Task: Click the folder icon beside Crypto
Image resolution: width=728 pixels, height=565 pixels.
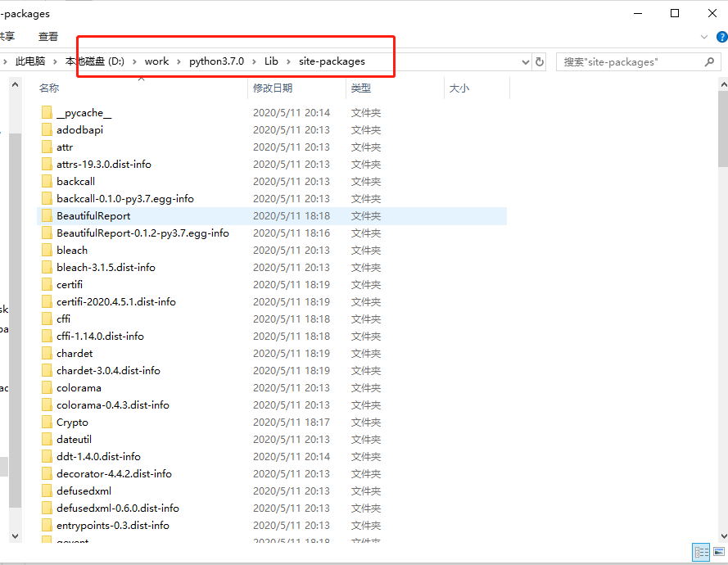Action: point(47,422)
